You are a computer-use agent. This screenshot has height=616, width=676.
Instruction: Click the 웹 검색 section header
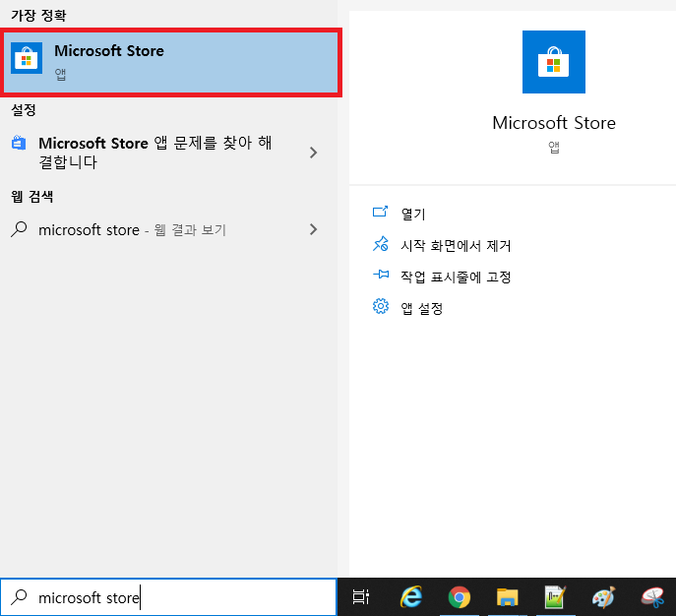click(31, 197)
